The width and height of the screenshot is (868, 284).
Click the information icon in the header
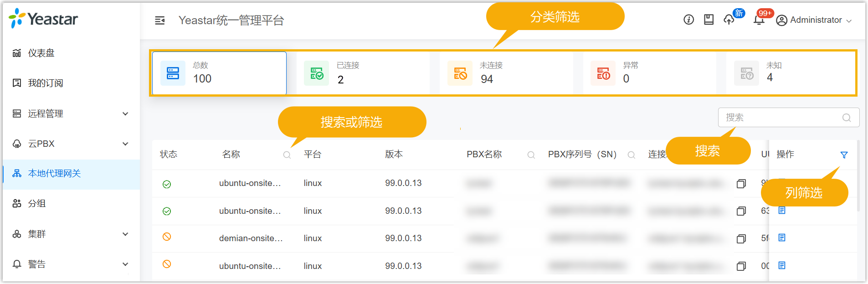[x=688, y=20]
